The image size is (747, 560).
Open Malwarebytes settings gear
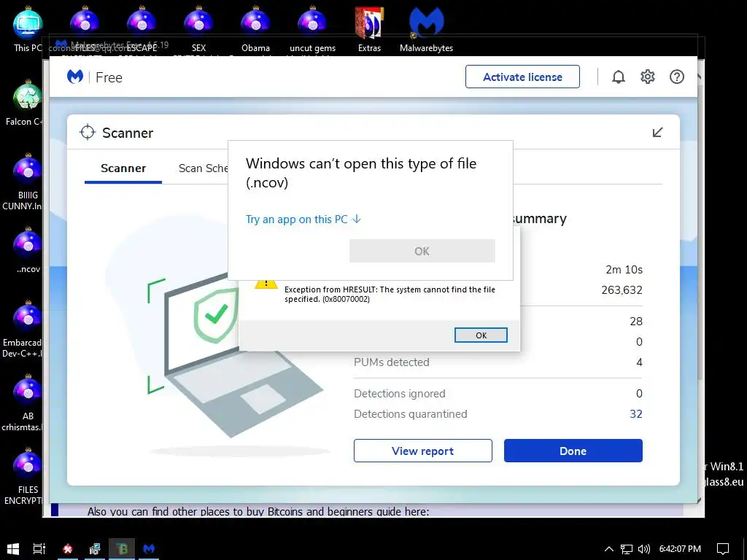coord(648,77)
